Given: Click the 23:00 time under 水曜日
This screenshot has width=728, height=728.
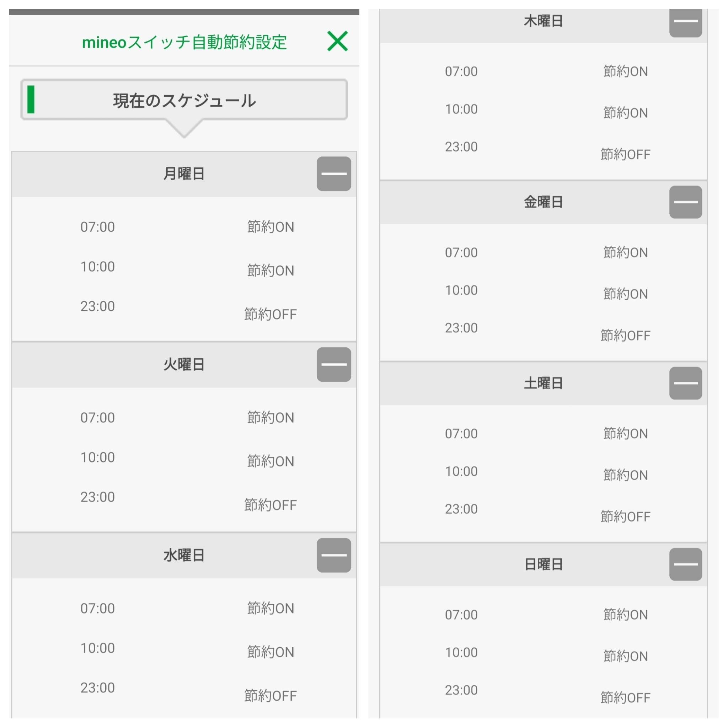Looking at the screenshot, I should 97,688.
